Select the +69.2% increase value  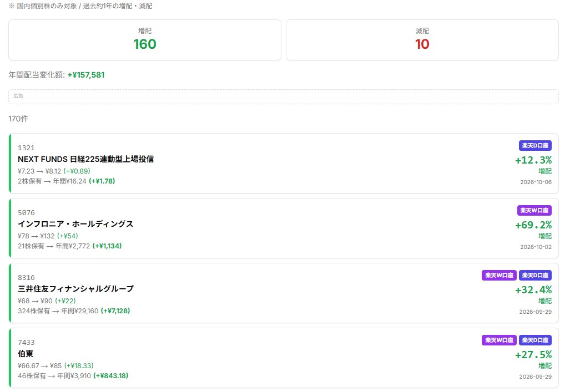pos(533,225)
